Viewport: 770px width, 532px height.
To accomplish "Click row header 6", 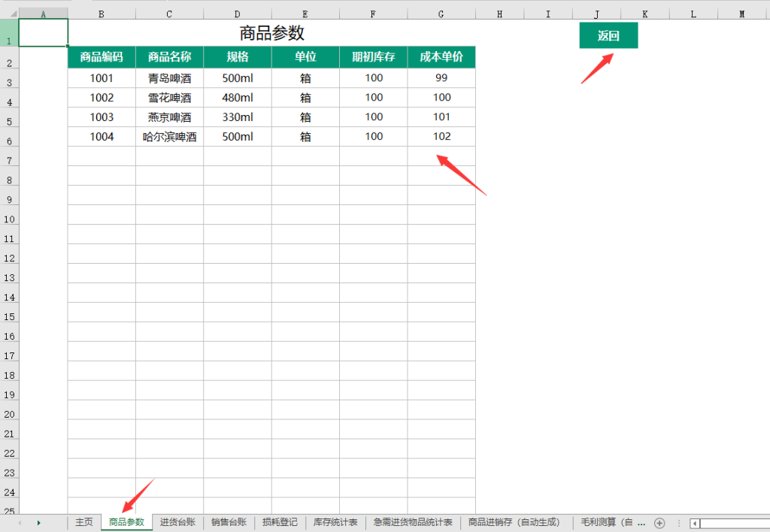I will (x=8, y=137).
